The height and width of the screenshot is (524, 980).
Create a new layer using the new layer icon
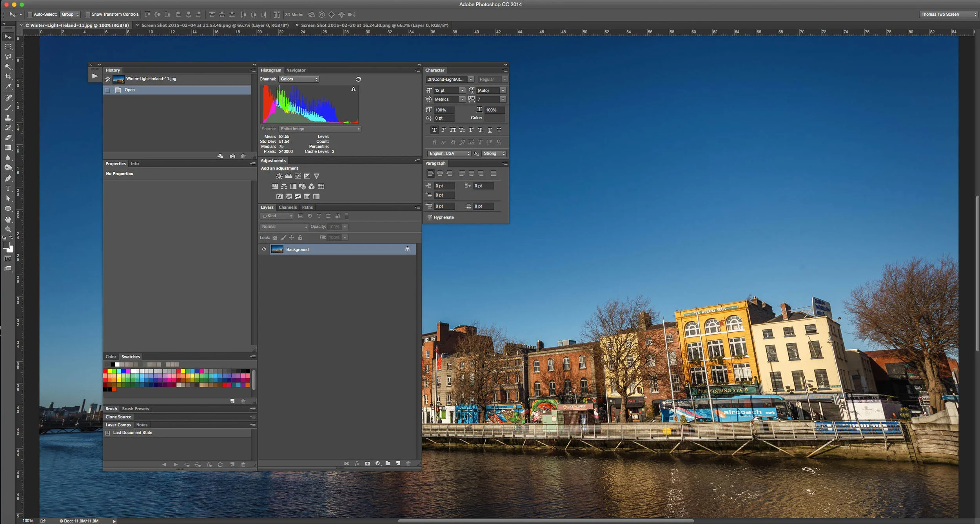(x=397, y=463)
